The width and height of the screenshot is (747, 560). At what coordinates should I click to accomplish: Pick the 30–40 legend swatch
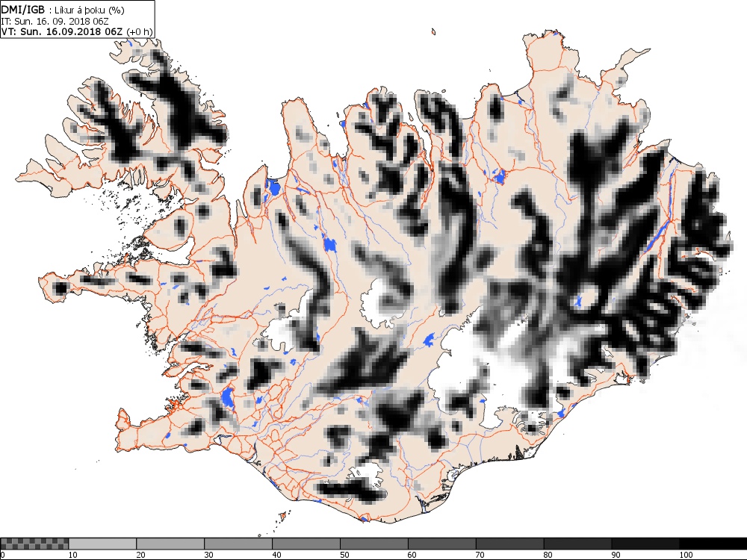coord(238,544)
